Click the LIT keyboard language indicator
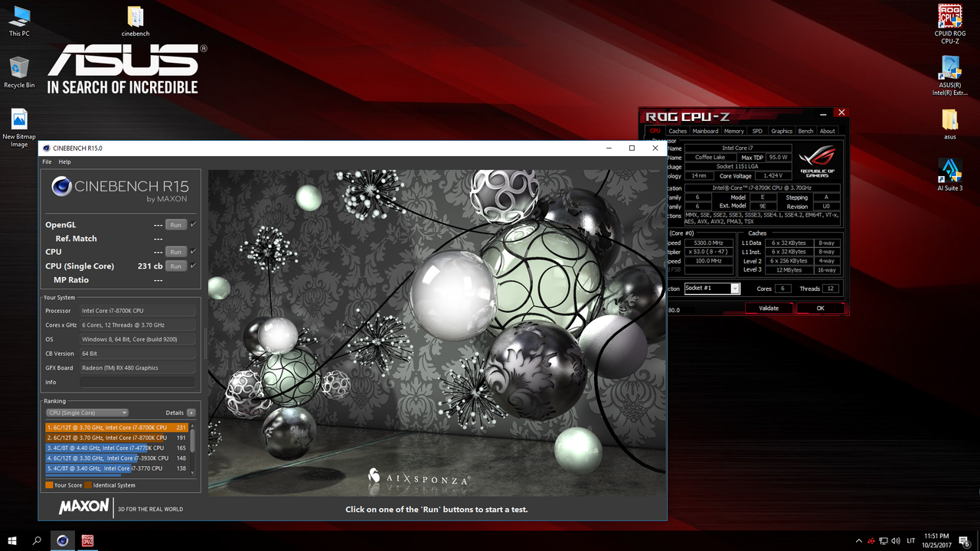The image size is (980, 551). (912, 541)
